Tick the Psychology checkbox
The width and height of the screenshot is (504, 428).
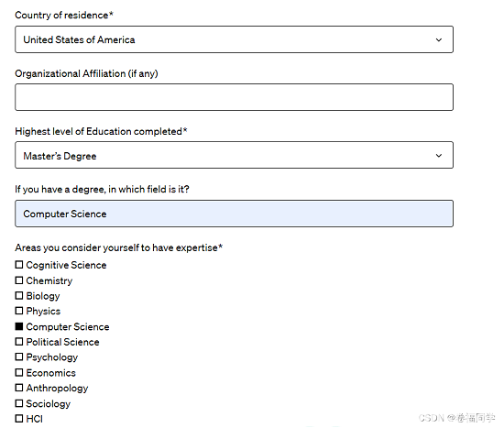point(19,357)
